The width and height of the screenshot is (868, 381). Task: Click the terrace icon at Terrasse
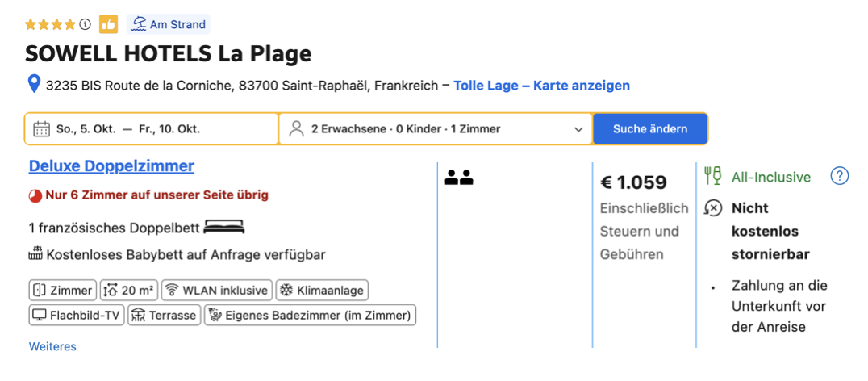click(x=138, y=315)
